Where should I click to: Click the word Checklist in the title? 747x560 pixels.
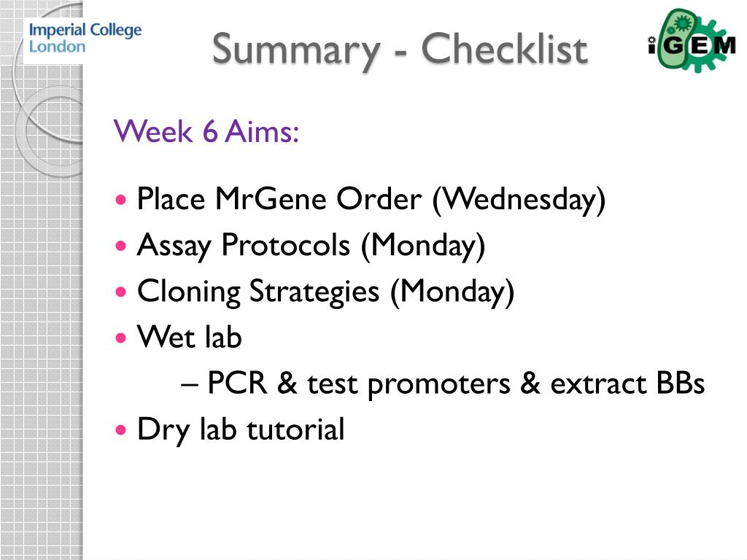click(x=505, y=49)
